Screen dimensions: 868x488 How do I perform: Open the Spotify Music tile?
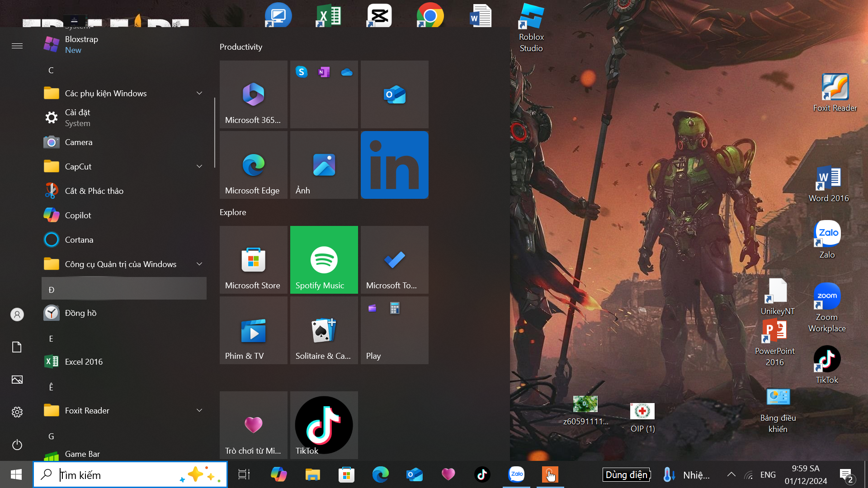(x=324, y=260)
